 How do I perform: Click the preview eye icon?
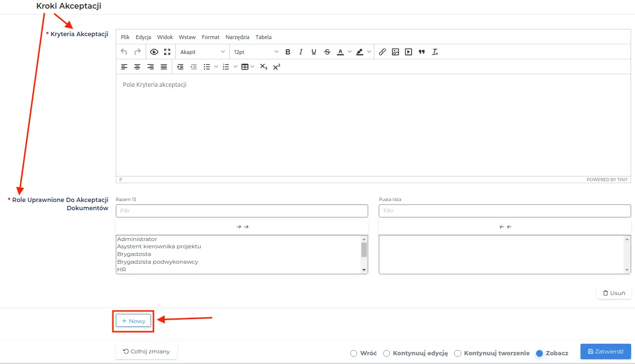tap(154, 52)
